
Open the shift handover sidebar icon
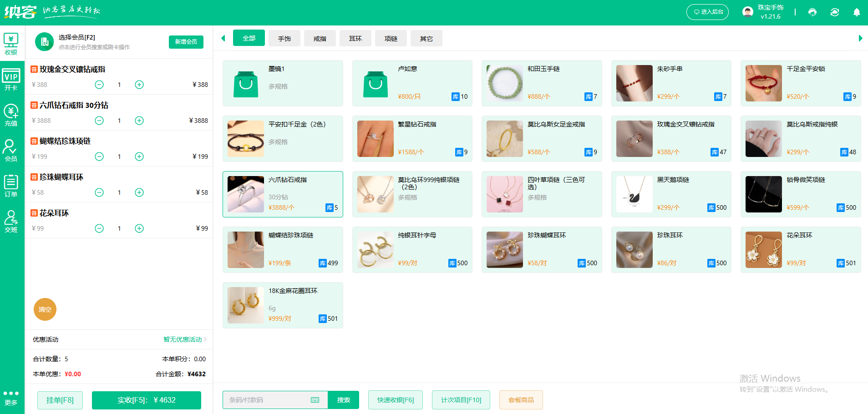(x=11, y=222)
